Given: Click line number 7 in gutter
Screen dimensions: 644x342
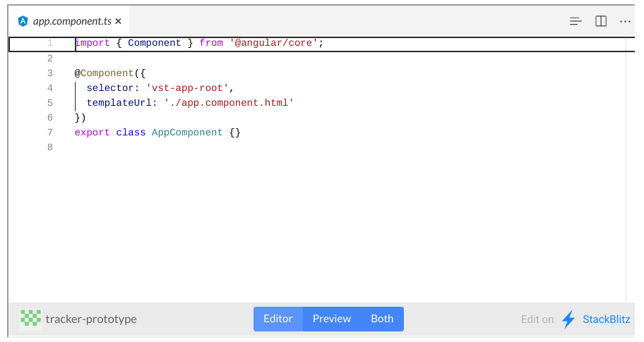Looking at the screenshot, I should click(x=50, y=133).
